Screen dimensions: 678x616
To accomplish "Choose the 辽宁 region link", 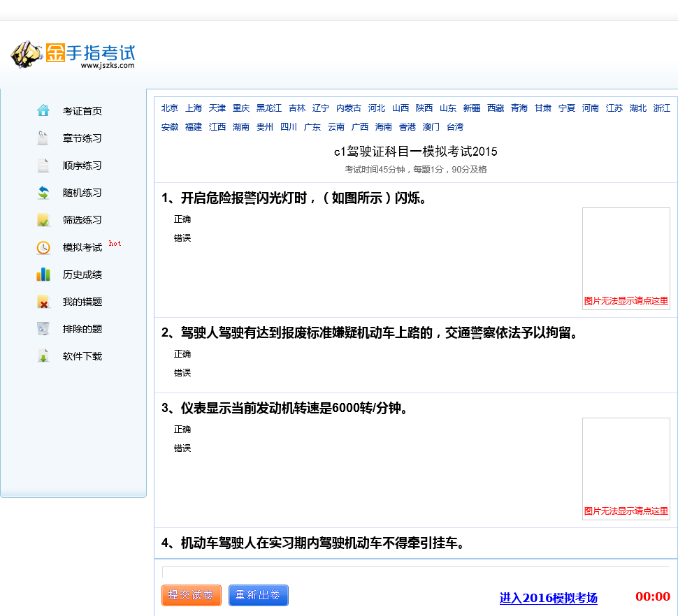I will 321,108.
